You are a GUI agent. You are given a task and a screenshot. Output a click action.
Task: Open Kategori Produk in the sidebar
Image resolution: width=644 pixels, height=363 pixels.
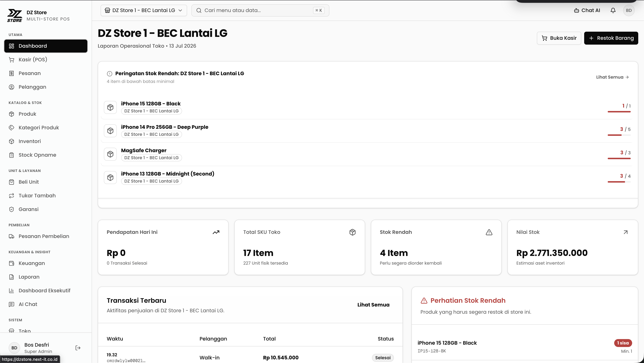coord(46,127)
